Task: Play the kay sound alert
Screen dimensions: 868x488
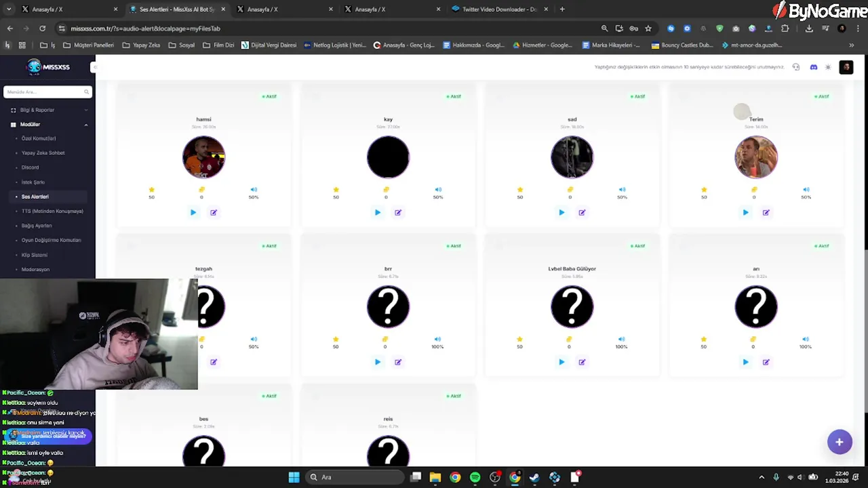Action: pos(378,213)
